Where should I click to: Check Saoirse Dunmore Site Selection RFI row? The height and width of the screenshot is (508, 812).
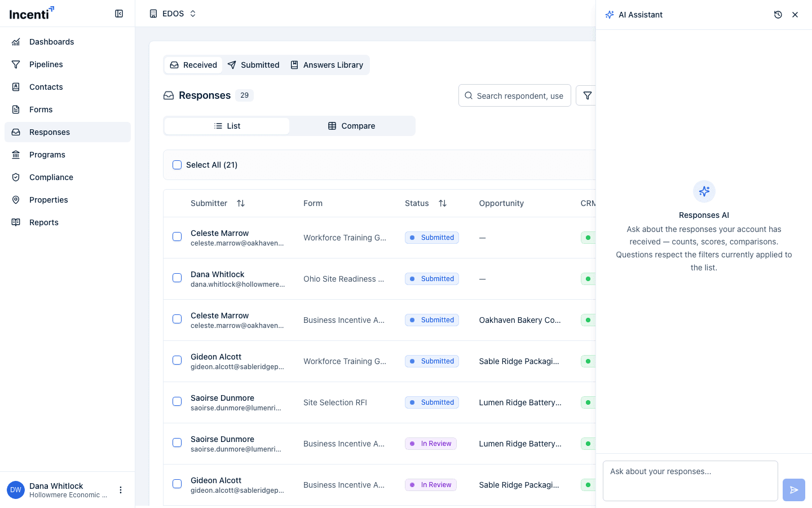click(177, 401)
